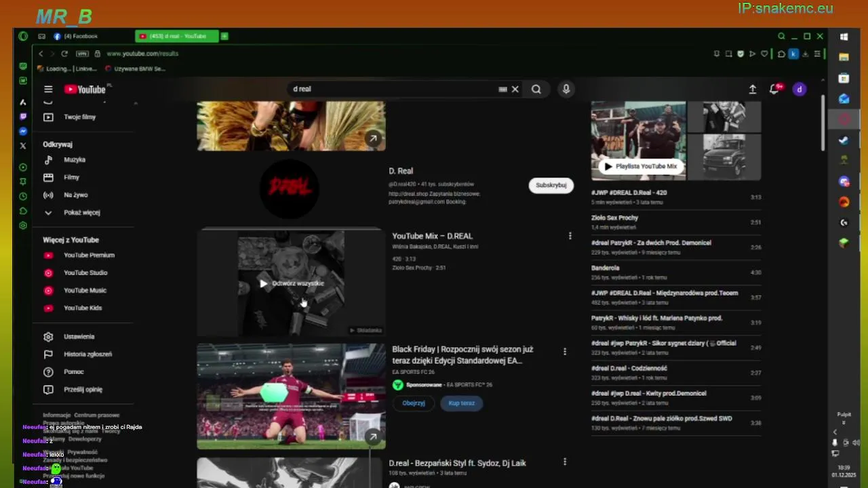
Task: Open the Opera easy setup sliders icon
Action: [817, 54]
